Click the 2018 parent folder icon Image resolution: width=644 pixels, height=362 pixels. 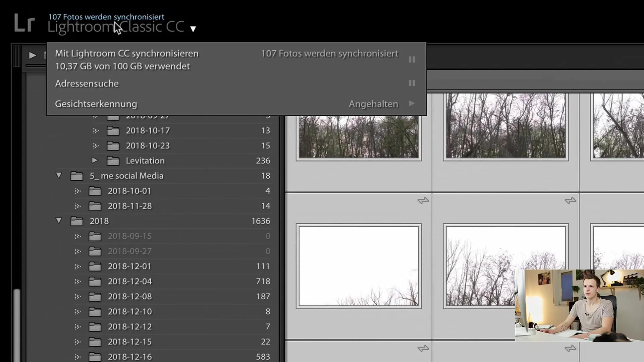77,221
